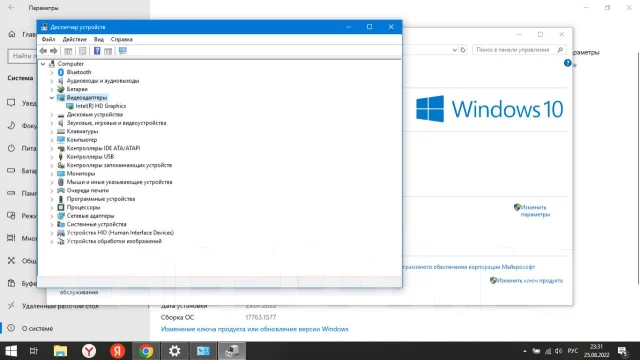The image size is (640, 360).
Task: Open the Control Panel address bar dropdown
Action: pos(455,50)
